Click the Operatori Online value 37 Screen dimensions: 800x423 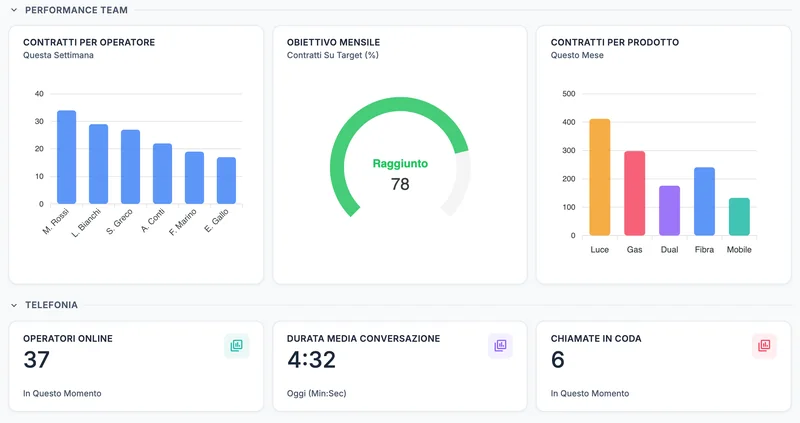coord(36,360)
